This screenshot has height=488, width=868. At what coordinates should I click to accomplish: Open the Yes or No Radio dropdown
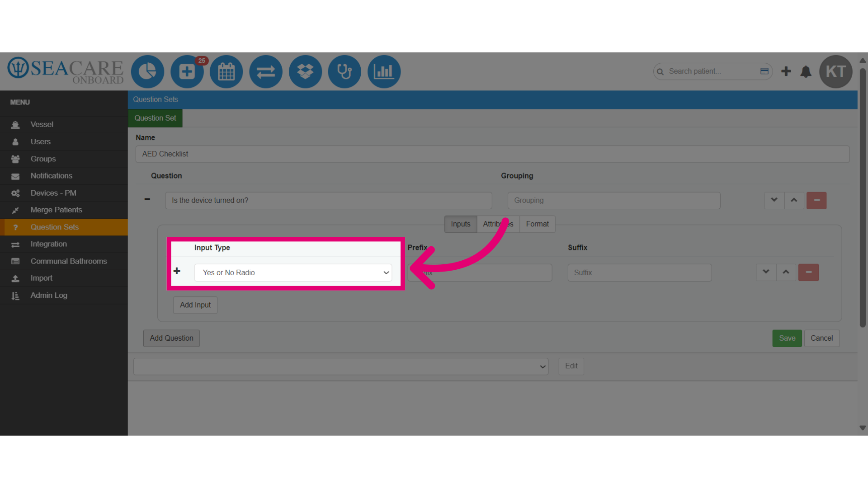pos(293,272)
